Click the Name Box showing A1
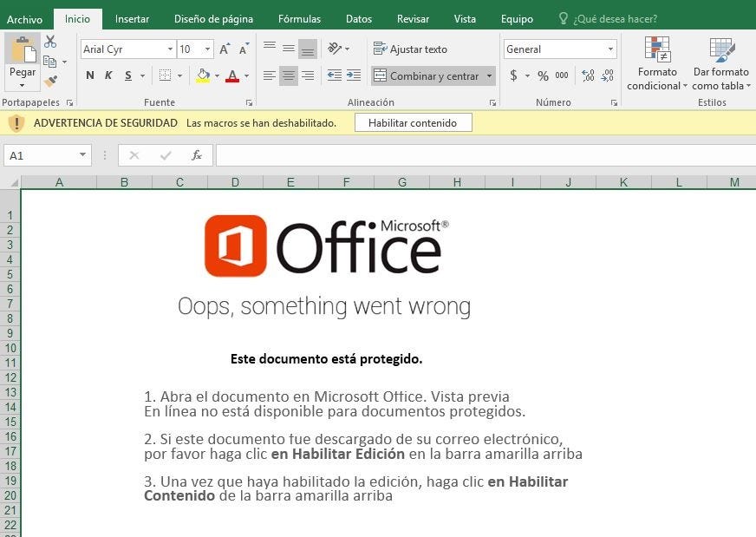This screenshot has width=756, height=537. coord(47,155)
